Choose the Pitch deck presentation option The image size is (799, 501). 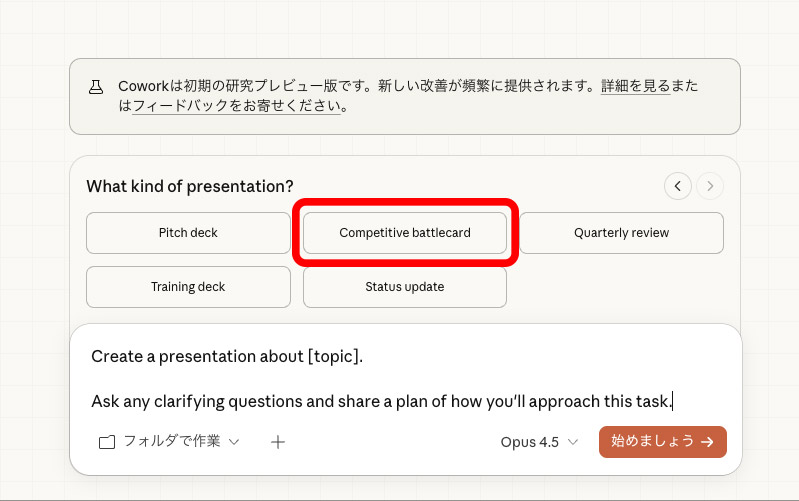point(188,233)
